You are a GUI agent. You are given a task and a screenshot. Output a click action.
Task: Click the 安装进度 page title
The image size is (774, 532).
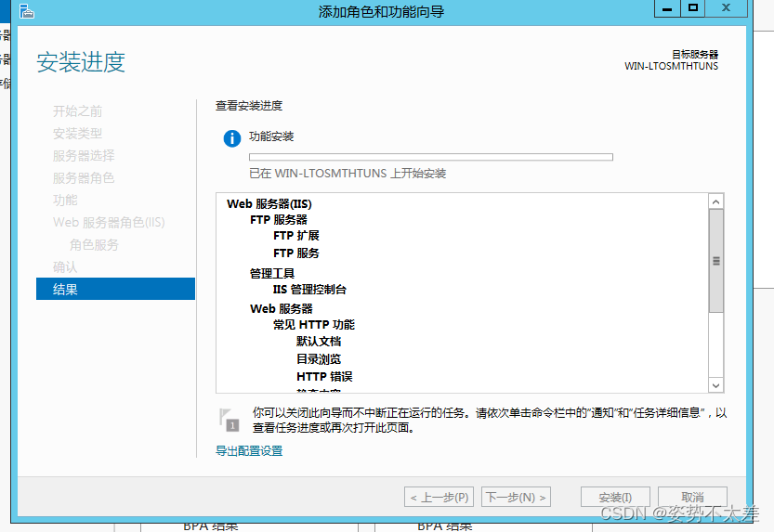tap(81, 62)
